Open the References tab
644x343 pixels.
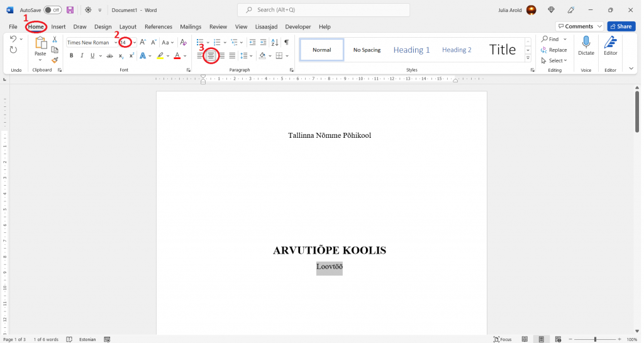click(158, 26)
